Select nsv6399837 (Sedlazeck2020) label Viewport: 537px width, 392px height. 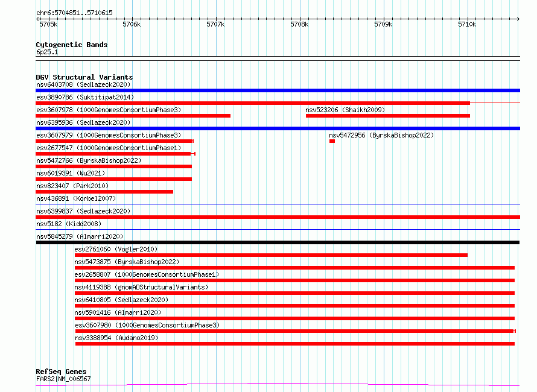click(x=83, y=211)
